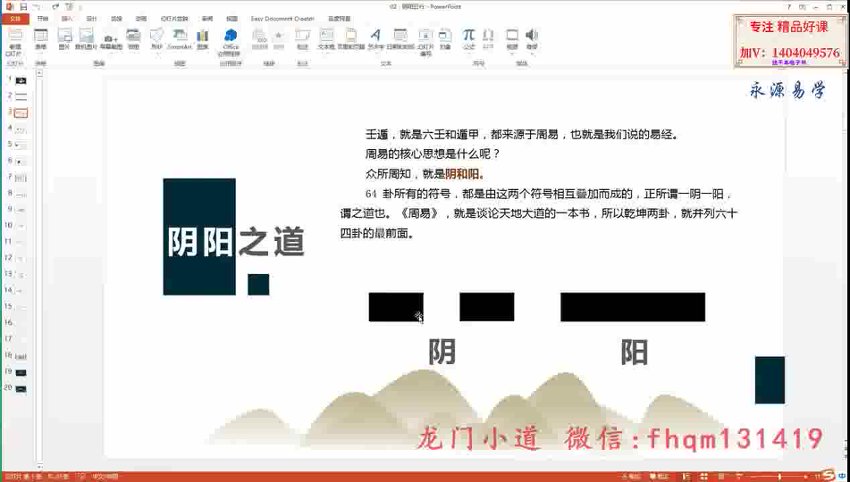Open the Easy Document Creator tab
The height and width of the screenshot is (482, 850).
[282, 19]
